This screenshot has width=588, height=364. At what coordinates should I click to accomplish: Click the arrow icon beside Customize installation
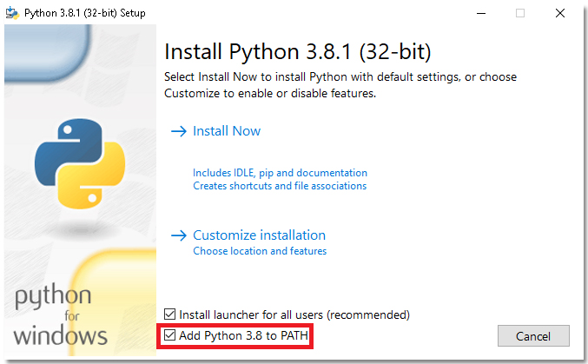pos(179,235)
